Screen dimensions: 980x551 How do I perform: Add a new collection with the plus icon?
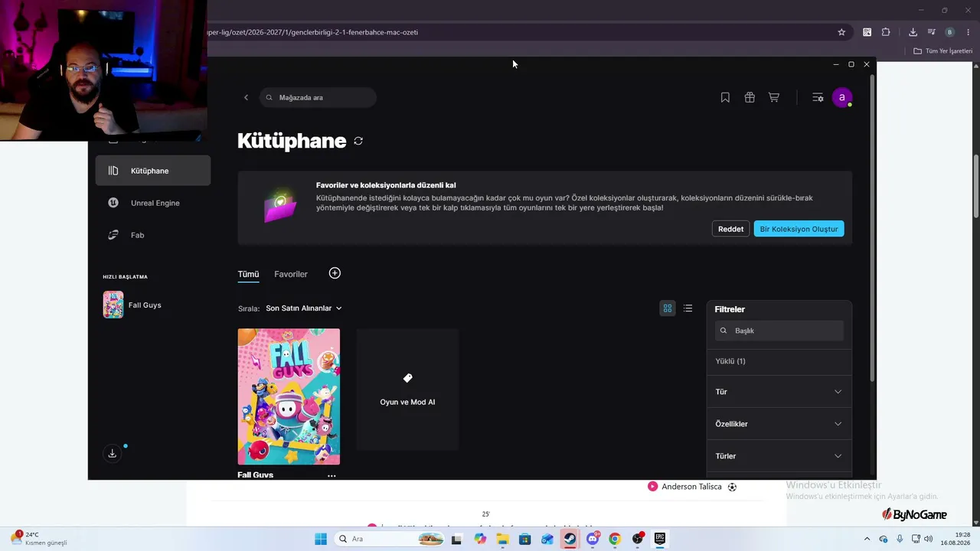[335, 273]
